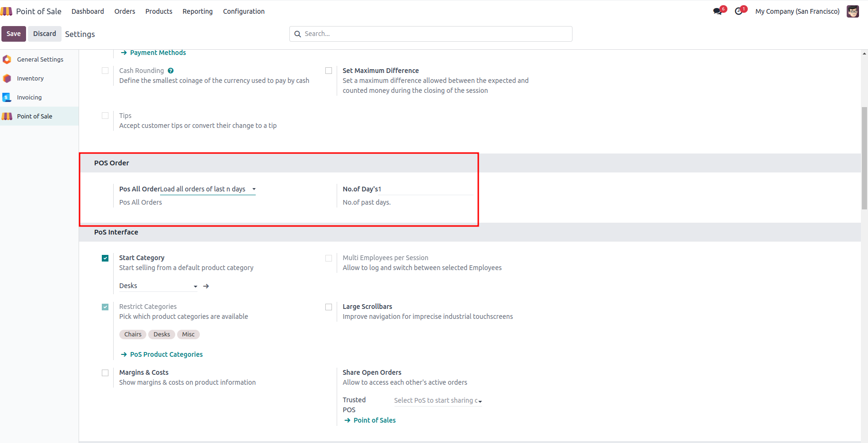Select the Invoicing settings icon

7,97
